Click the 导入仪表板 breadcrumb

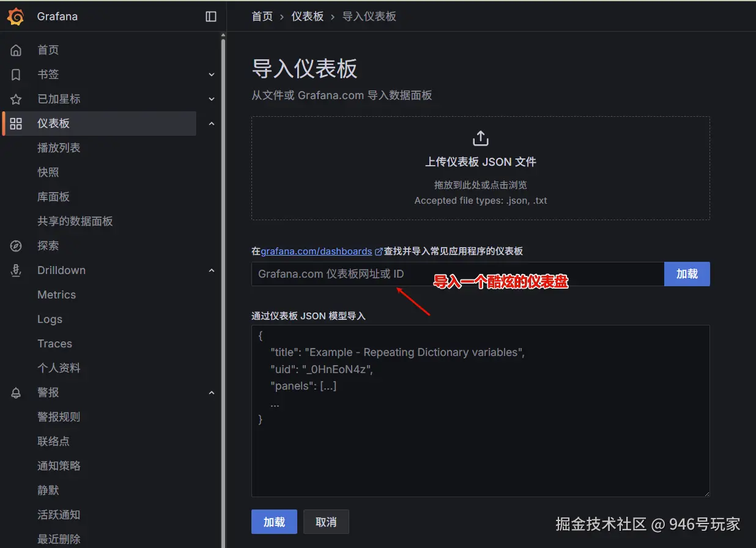click(369, 17)
